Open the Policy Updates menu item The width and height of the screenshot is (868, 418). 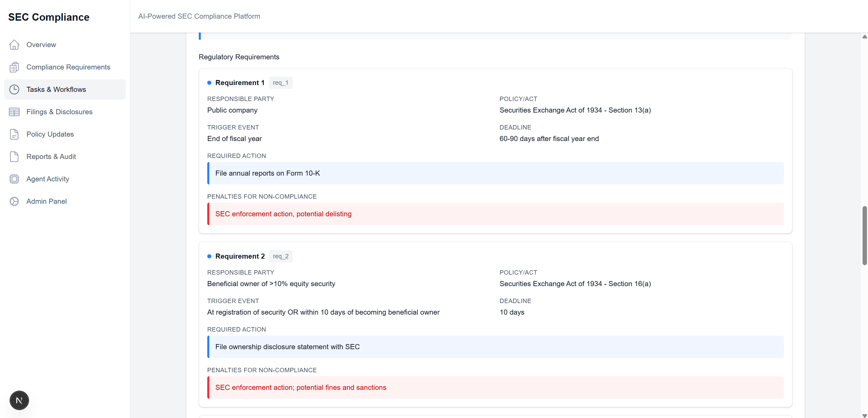pos(50,134)
